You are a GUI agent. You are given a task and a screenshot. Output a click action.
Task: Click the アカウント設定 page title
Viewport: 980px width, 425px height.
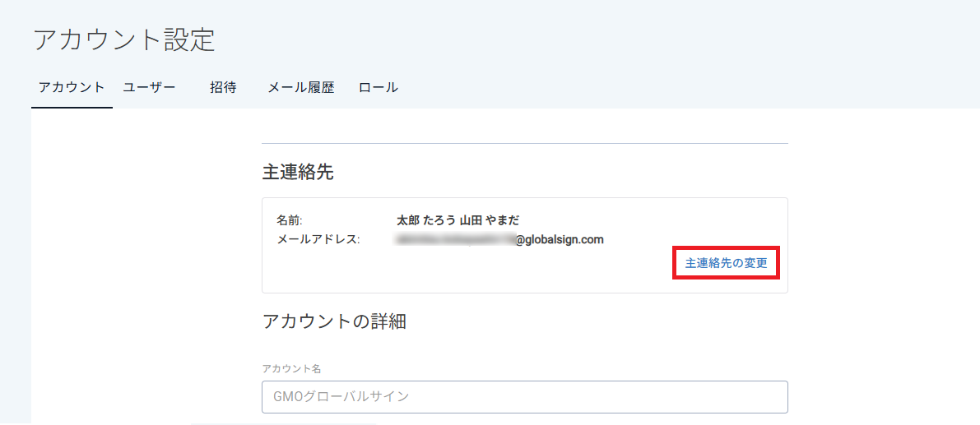pyautogui.click(x=124, y=39)
